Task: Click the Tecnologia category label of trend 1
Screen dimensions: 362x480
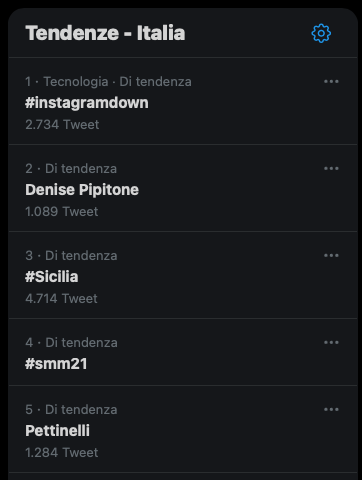Action: [x=76, y=82]
